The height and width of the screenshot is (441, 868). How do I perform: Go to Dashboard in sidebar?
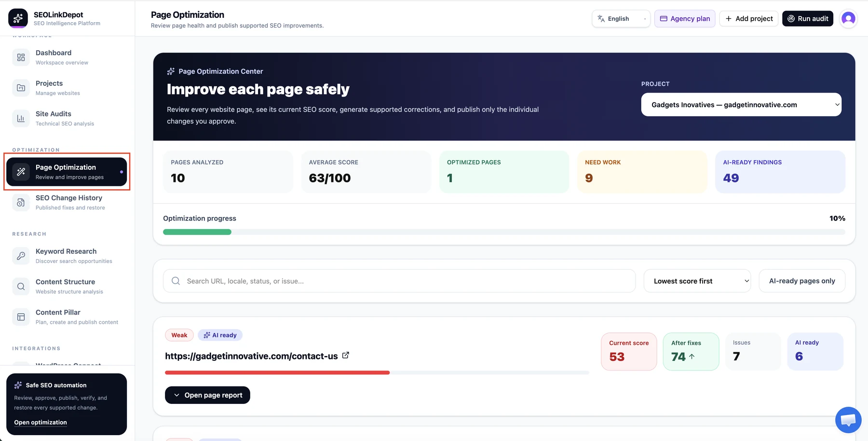67,57
